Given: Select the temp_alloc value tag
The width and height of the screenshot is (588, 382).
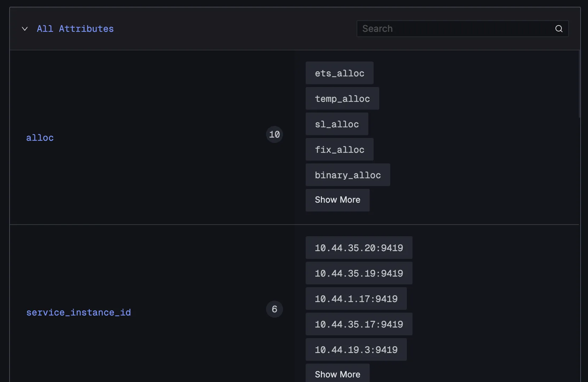Looking at the screenshot, I should point(342,98).
